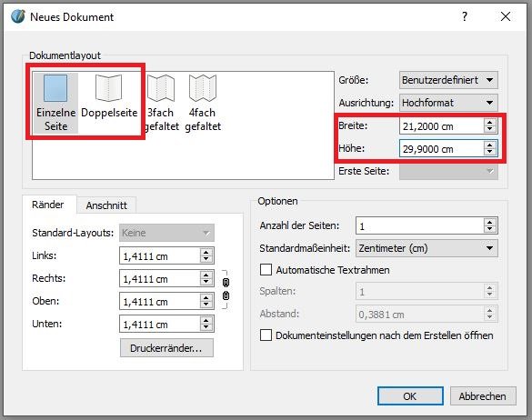This screenshot has width=532, height=420.
Task: Check Dokumenteinstellungen nach dem Erstellen öffnen
Action: coord(266,335)
